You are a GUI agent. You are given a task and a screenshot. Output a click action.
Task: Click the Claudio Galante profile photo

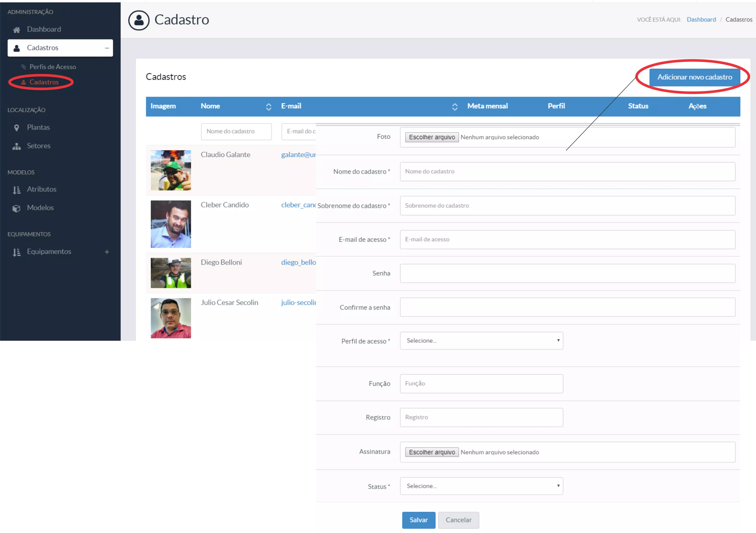click(170, 170)
